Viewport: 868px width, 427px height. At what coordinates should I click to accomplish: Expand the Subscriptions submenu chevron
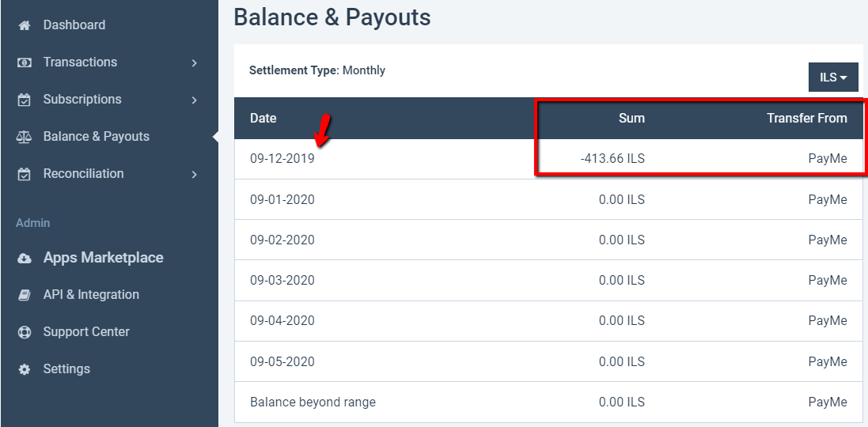point(195,100)
